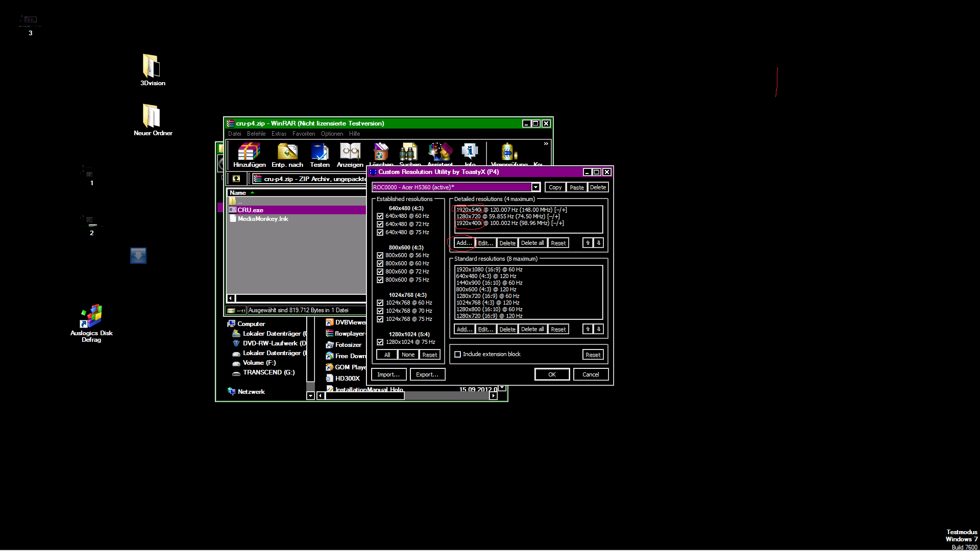This screenshot has height=551, width=980.
Task: Select HD300X in the Explorer file list
Action: coord(343,379)
